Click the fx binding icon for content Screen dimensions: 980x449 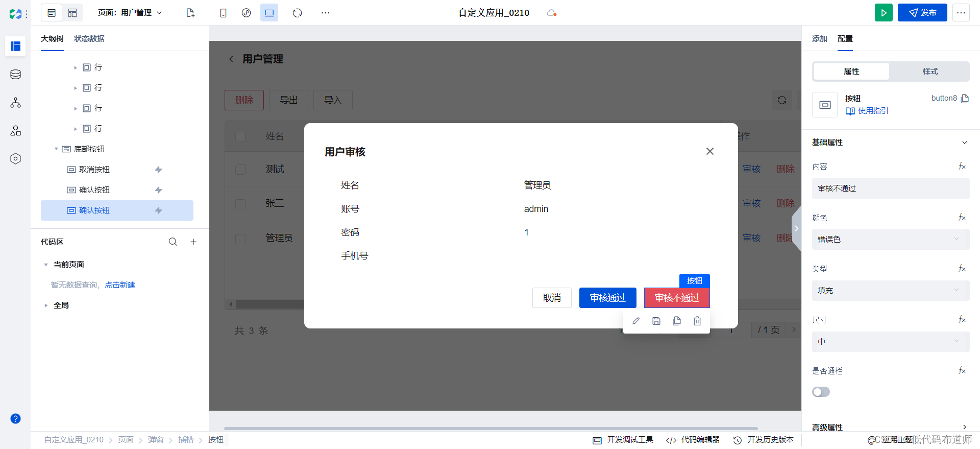click(x=962, y=166)
